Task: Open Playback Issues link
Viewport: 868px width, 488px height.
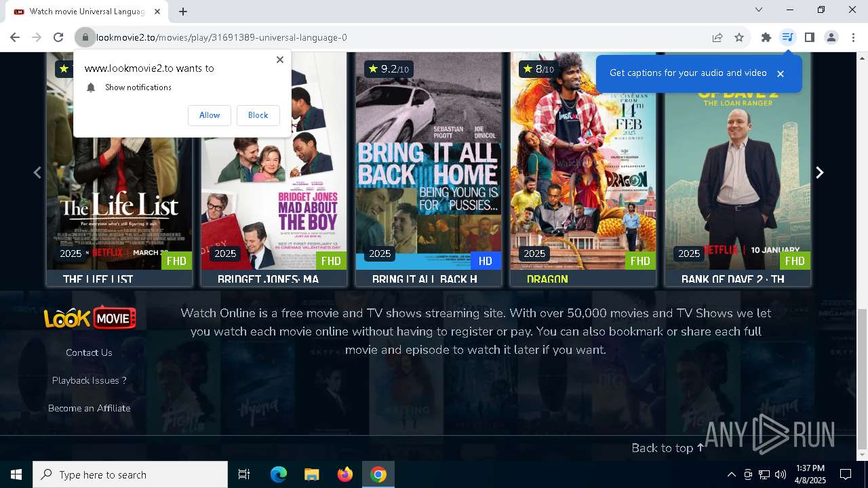Action: tap(89, 380)
